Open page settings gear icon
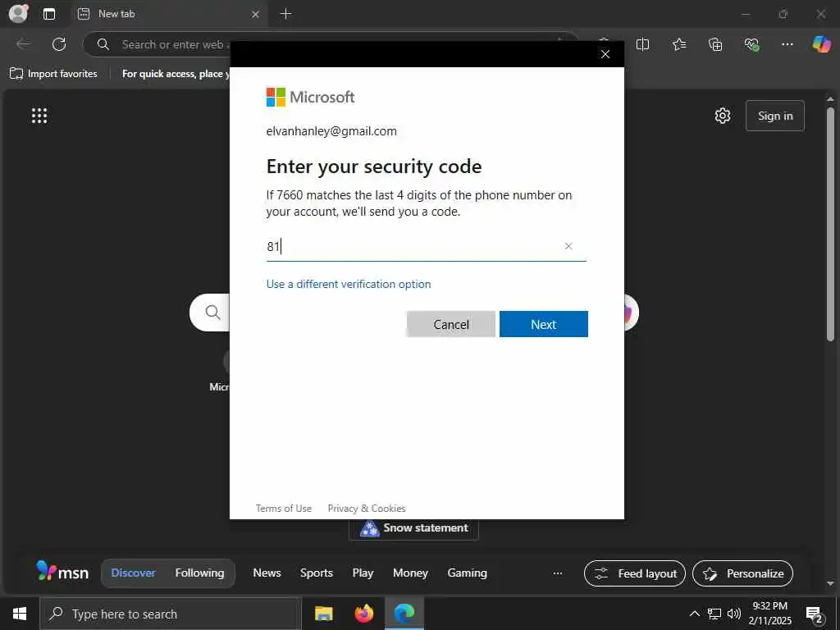 (722, 116)
